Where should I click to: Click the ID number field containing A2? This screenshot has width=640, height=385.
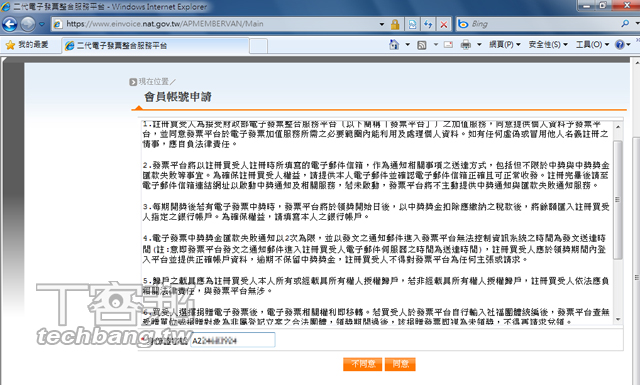[233, 340]
